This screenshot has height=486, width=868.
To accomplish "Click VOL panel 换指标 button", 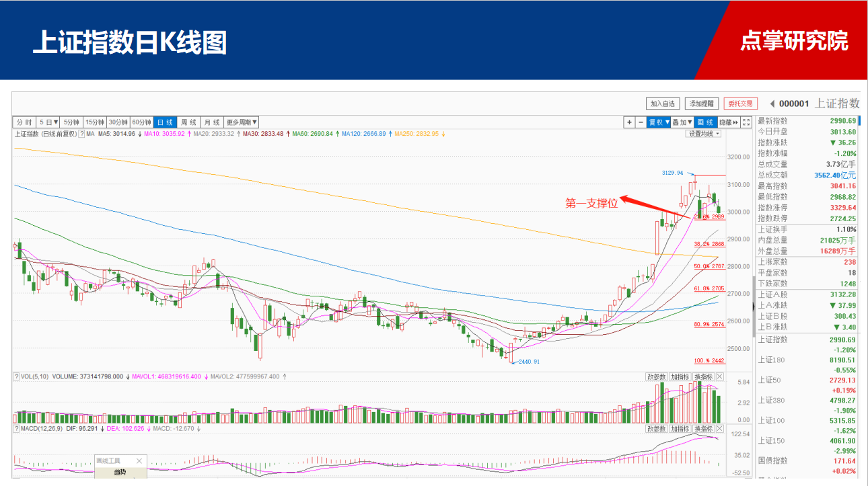I will 703,376.
